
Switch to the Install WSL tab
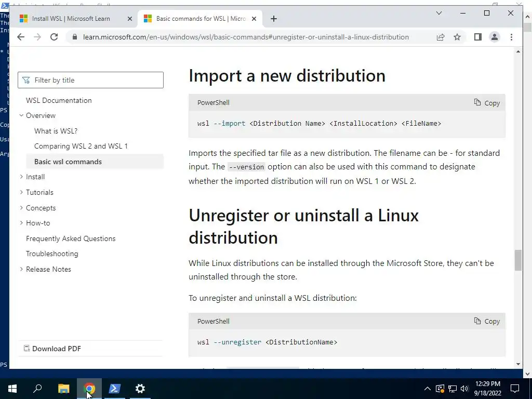[x=71, y=19]
